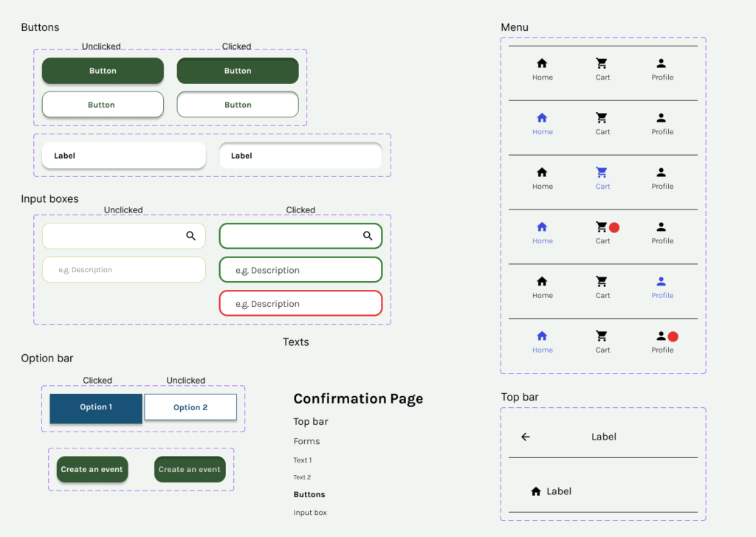Click the unclicked dark green filled Button
The width and height of the screenshot is (756, 537).
click(103, 71)
